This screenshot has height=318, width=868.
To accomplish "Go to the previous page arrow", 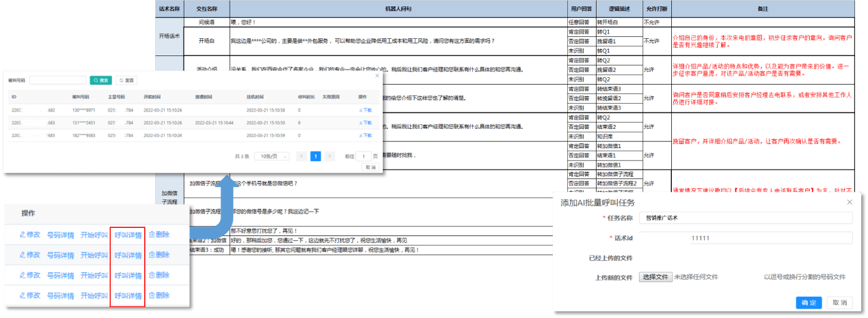I will (301, 156).
